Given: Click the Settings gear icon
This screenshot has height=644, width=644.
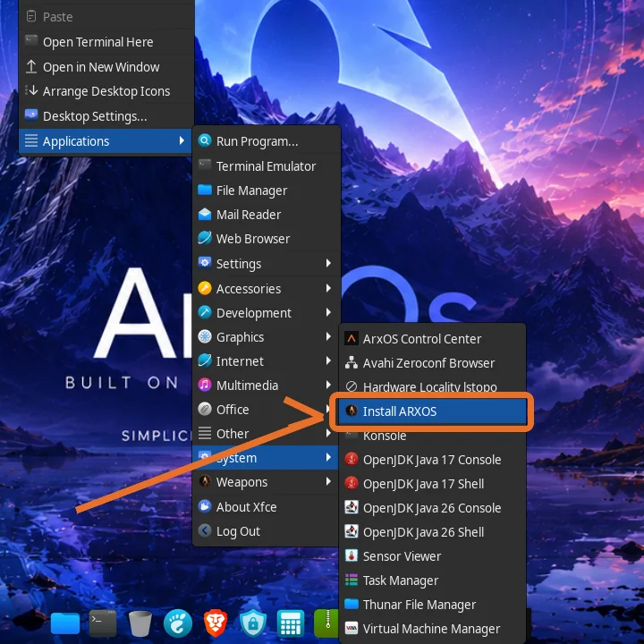Looking at the screenshot, I should click(205, 263).
